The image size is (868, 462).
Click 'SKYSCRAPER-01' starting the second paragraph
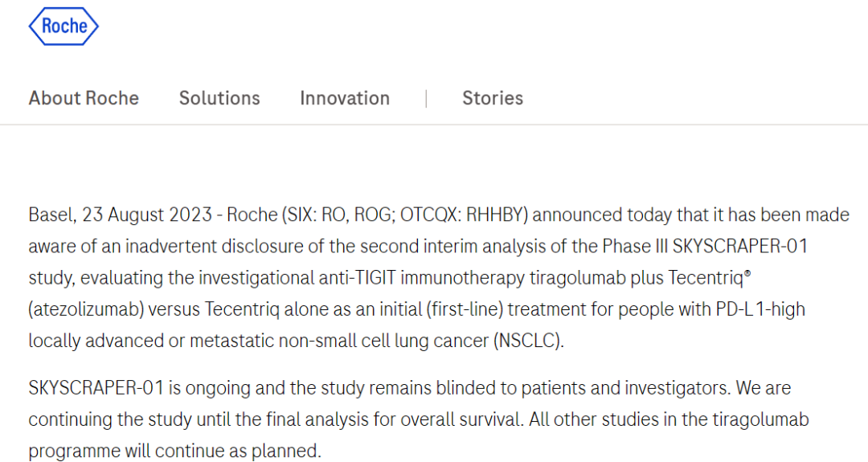point(96,388)
